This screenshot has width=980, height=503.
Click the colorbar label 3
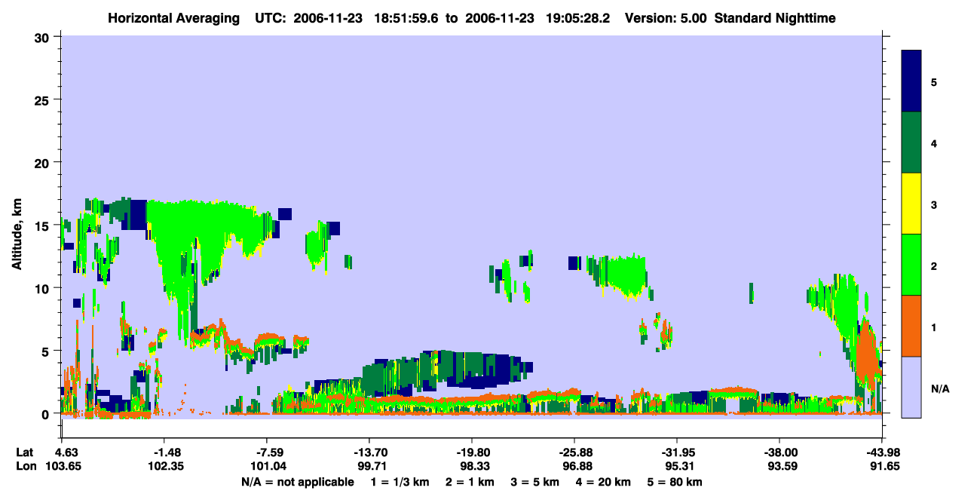coord(934,204)
